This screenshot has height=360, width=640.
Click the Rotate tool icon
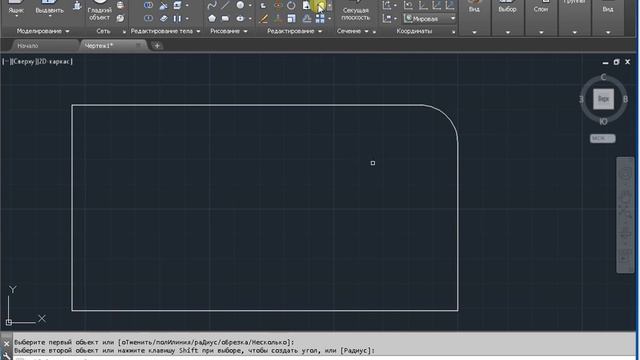291,5
